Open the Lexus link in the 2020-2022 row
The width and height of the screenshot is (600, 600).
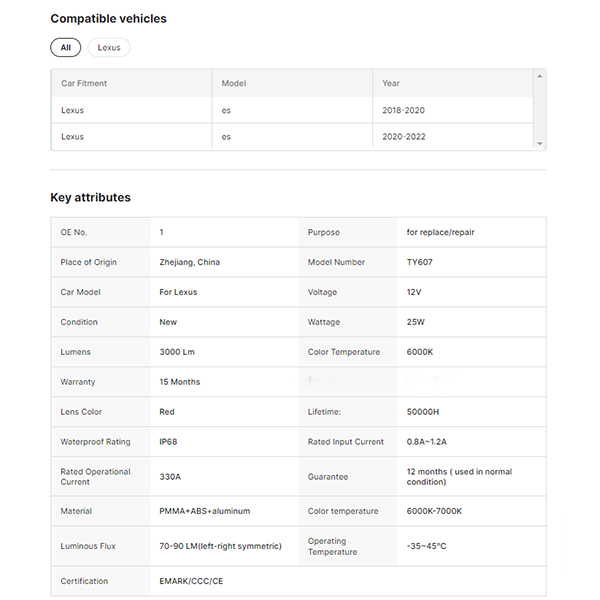coord(72,137)
